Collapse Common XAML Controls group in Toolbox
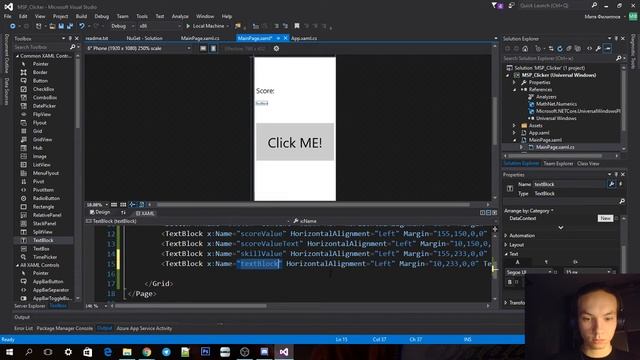This screenshot has height=360, width=640. click(x=17, y=56)
